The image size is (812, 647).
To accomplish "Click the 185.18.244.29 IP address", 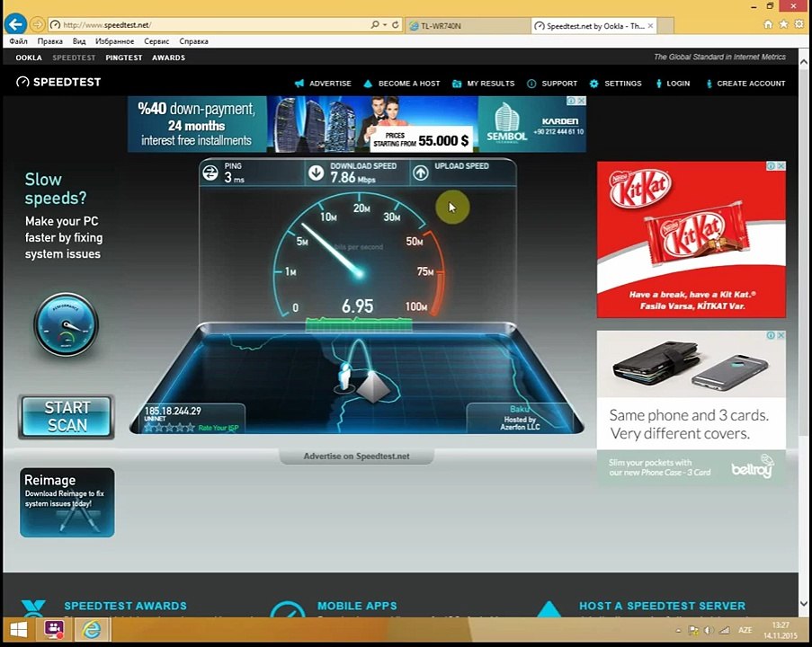I will click(x=173, y=411).
